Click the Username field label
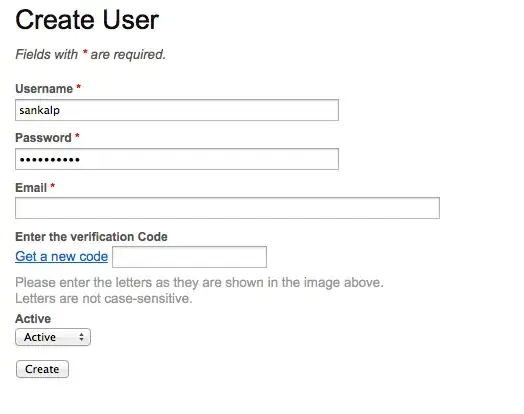524x414 pixels. (44, 89)
